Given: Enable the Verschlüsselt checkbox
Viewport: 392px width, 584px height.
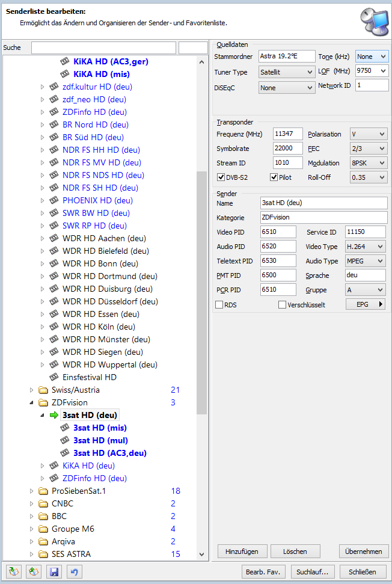Looking at the screenshot, I should 282,305.
